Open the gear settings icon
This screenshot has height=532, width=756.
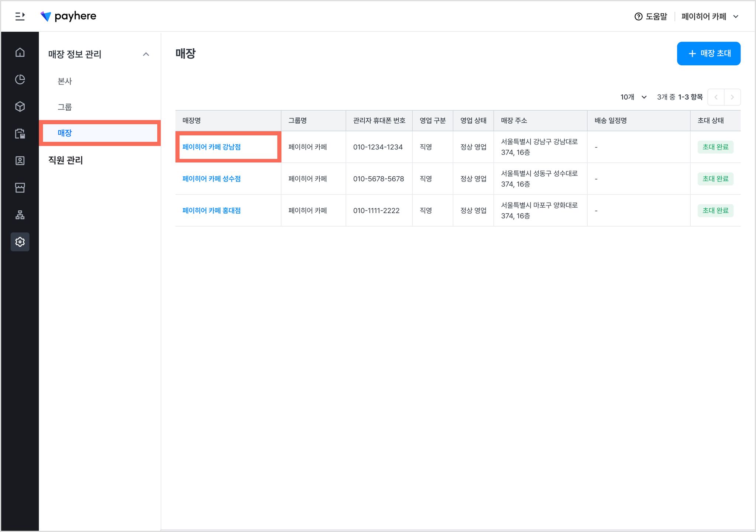tap(20, 242)
